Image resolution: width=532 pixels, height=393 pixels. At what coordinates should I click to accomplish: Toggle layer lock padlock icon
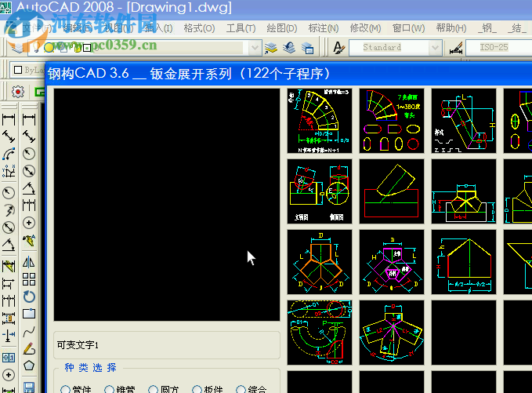click(x=78, y=48)
